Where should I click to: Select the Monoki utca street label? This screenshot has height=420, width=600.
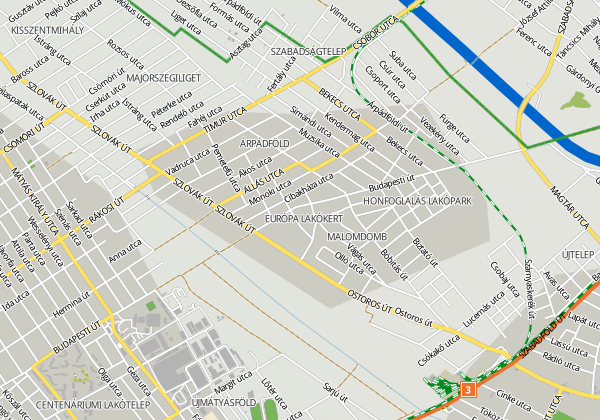pyautogui.click(x=270, y=192)
